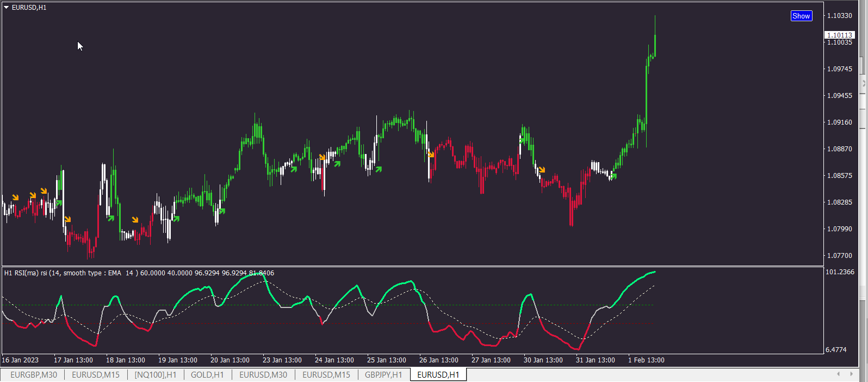Select the GOLD,H1 chart tab
This screenshot has width=868, height=382.
(x=207, y=375)
